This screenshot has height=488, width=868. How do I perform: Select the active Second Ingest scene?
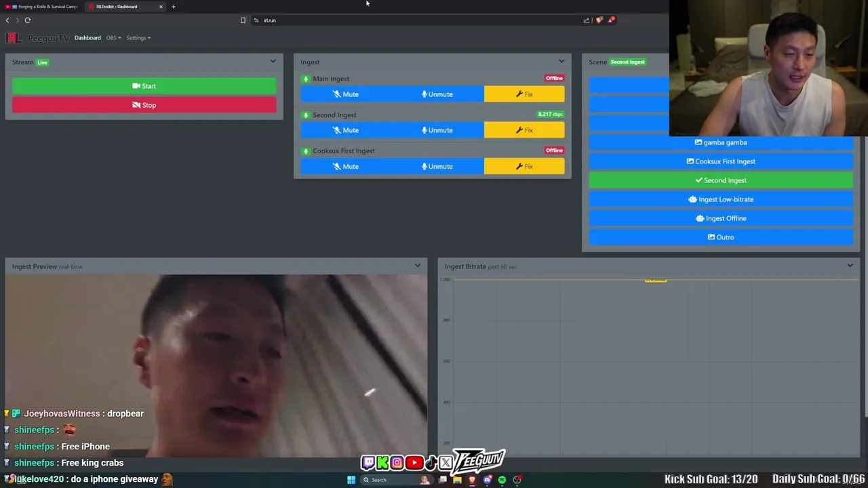(721, 180)
